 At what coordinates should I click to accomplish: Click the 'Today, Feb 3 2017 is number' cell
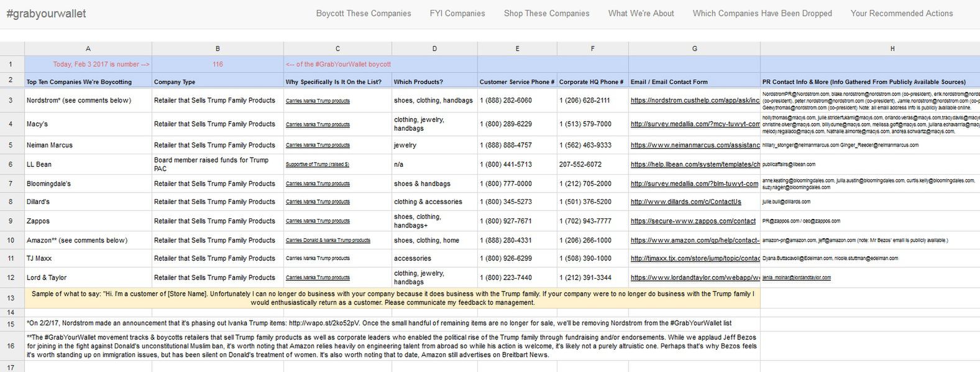point(88,64)
